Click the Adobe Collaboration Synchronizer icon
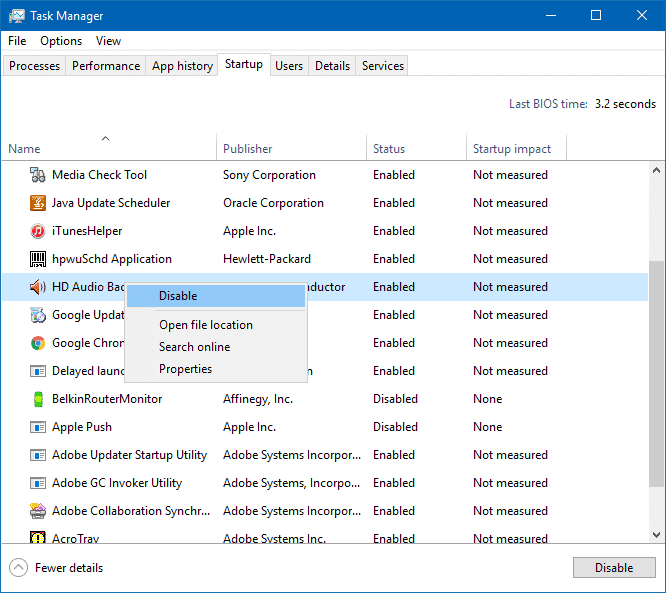This screenshot has height=593, width=666. pyautogui.click(x=38, y=511)
